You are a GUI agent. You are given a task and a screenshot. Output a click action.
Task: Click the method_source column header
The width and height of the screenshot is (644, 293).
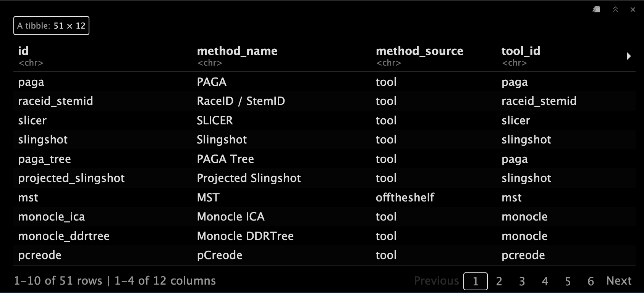point(419,51)
